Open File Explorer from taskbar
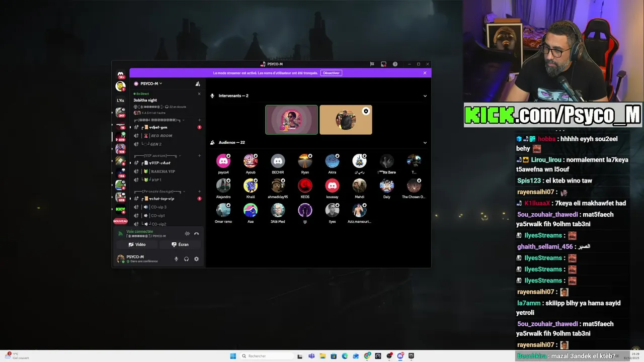 coord(323,356)
